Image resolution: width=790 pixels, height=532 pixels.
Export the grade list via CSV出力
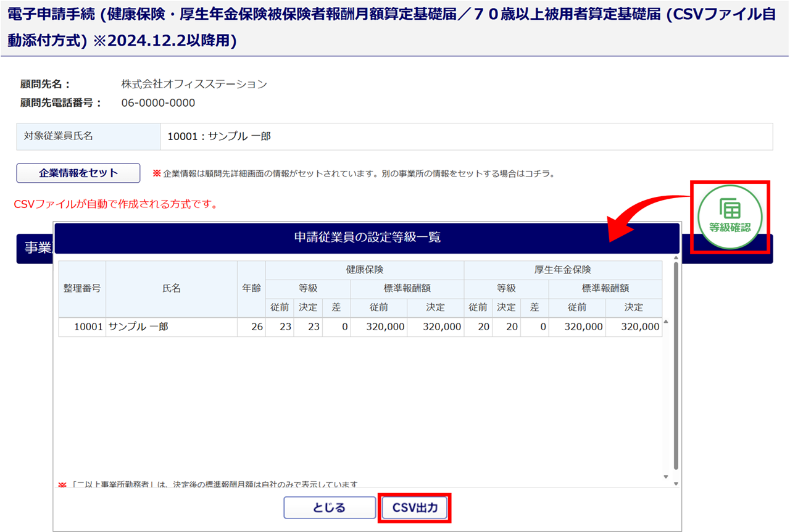414,508
